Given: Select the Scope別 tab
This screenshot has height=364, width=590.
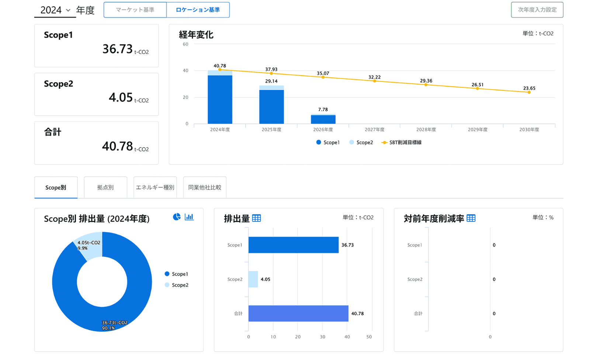Looking at the screenshot, I should click(56, 187).
